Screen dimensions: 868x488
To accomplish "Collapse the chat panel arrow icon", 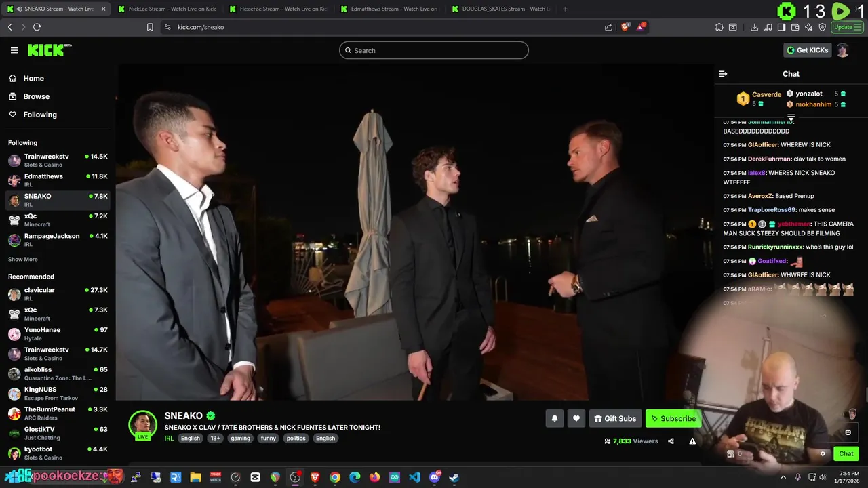I will 723,74.
